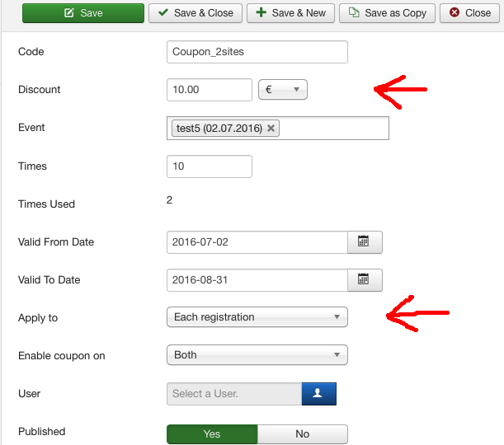Open the discount currency type dropdown
The image size is (504, 445).
pos(283,90)
